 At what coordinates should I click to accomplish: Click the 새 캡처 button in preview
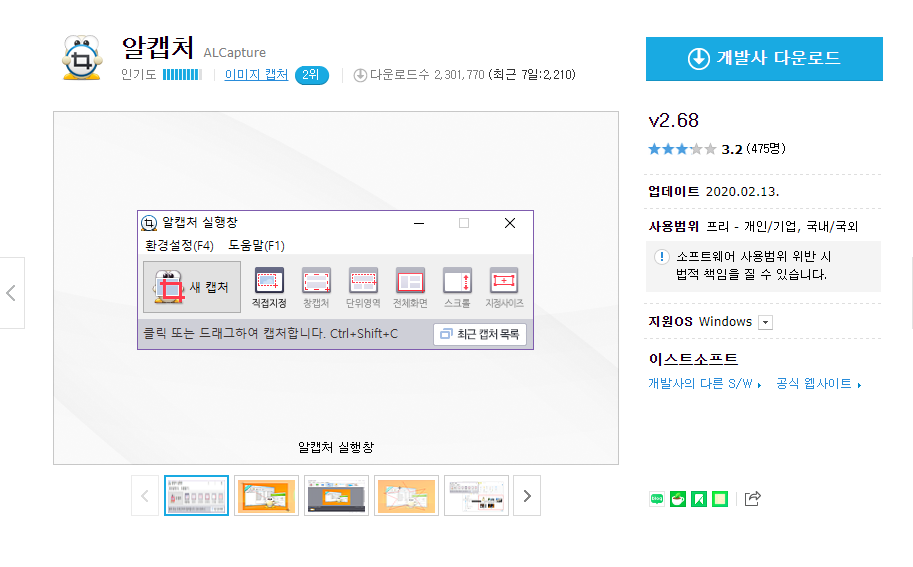[x=192, y=287]
